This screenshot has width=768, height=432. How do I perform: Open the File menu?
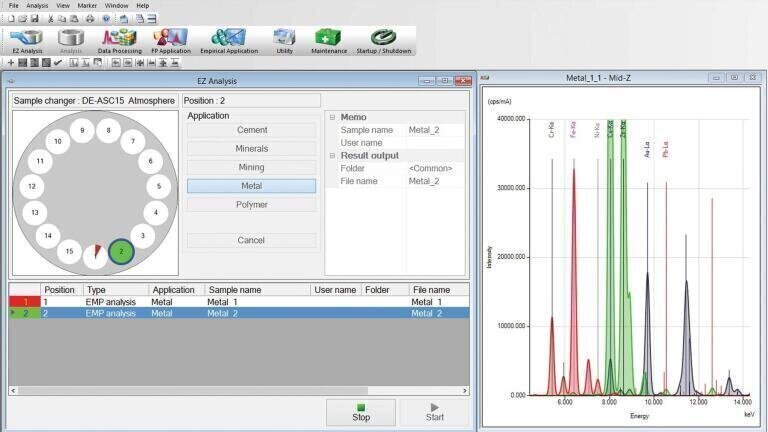click(14, 5)
